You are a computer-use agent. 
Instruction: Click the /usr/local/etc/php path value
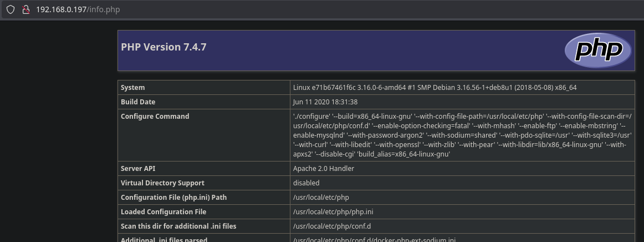click(x=321, y=197)
